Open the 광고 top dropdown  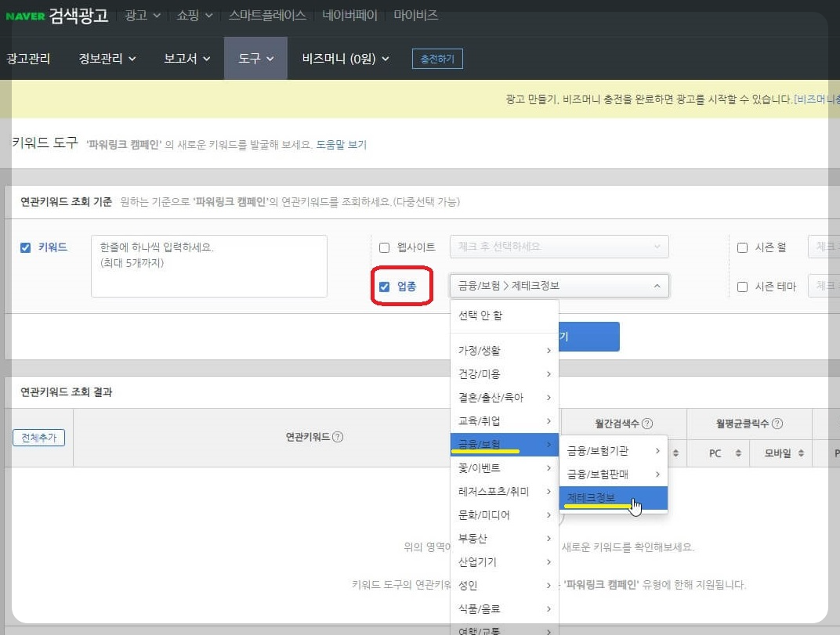tap(143, 15)
